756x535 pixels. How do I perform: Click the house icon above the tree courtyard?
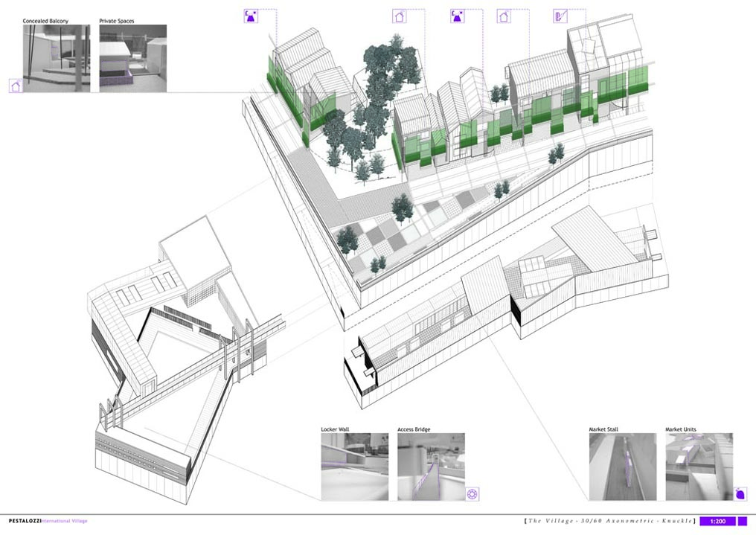(400, 16)
